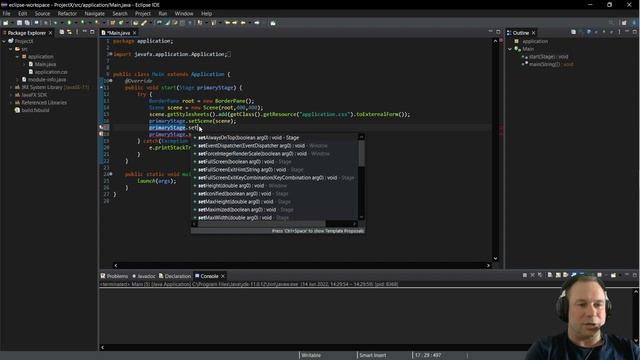
Task: Expand the module-info.java node
Action: (x=18, y=80)
